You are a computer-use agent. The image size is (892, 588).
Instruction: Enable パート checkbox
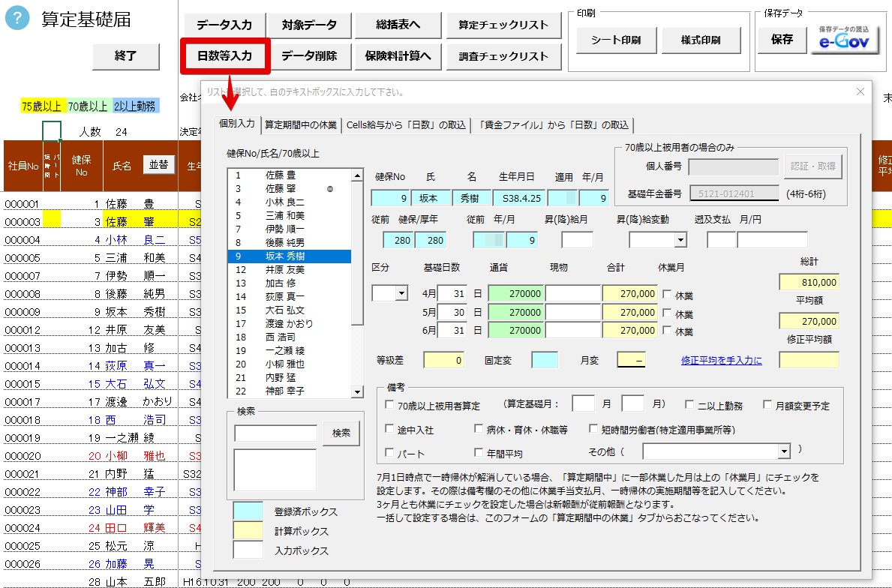389,453
